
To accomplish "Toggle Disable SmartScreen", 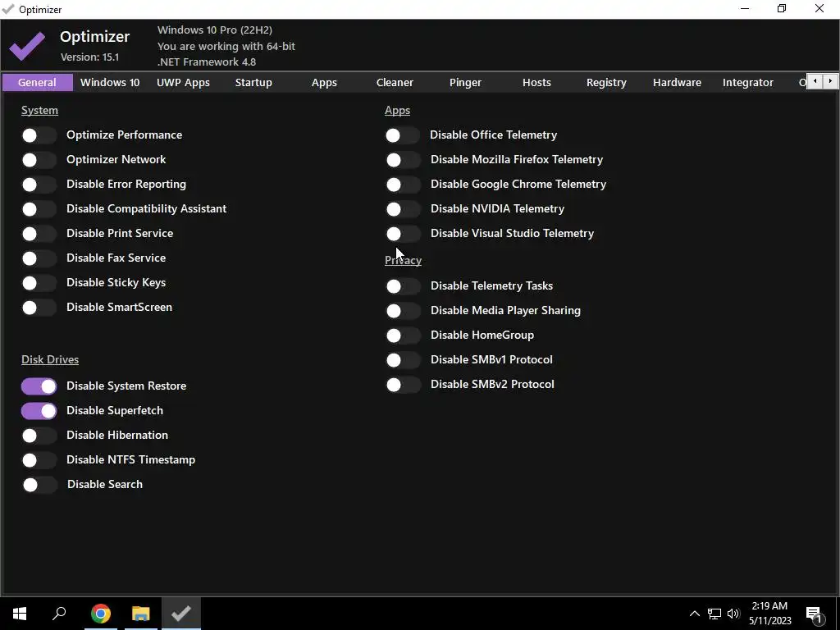I will point(39,308).
